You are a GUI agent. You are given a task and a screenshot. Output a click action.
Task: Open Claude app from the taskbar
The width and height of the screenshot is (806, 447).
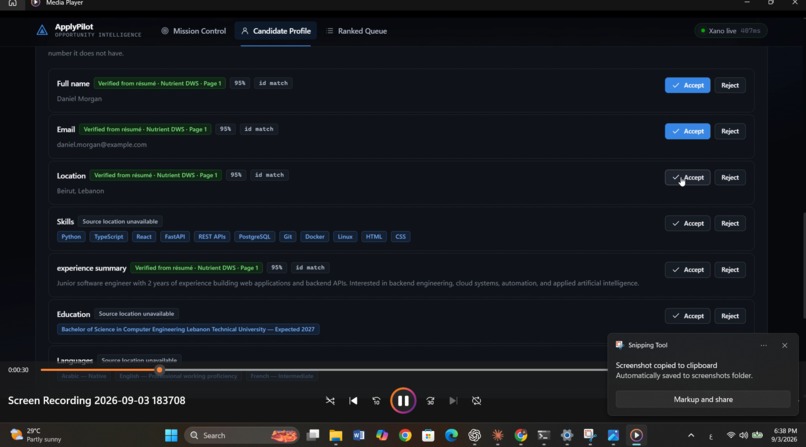tap(498, 435)
